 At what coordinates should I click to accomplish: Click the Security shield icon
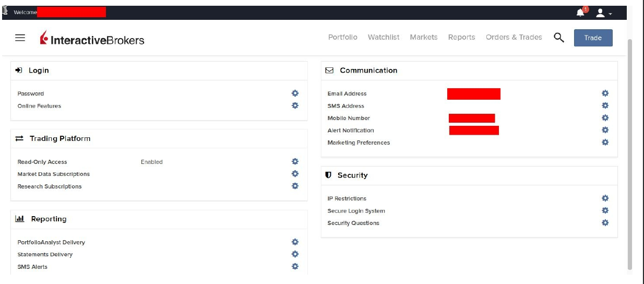click(x=328, y=175)
